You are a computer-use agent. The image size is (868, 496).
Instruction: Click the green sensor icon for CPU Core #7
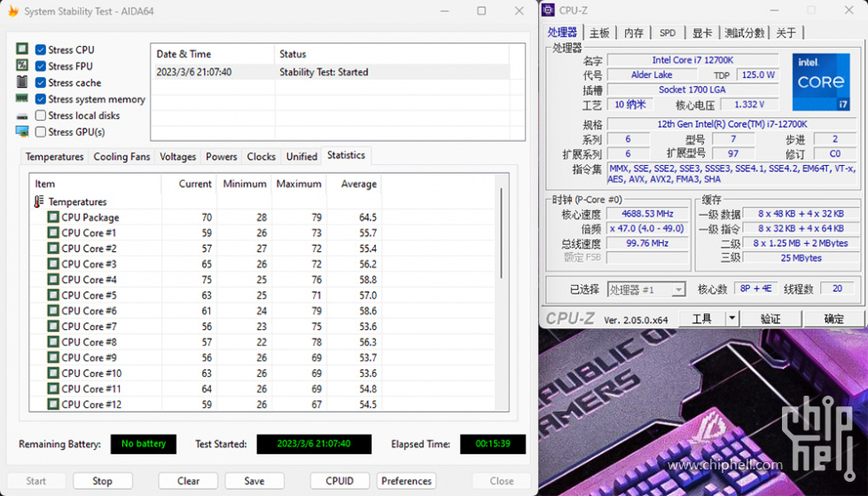coord(53,326)
